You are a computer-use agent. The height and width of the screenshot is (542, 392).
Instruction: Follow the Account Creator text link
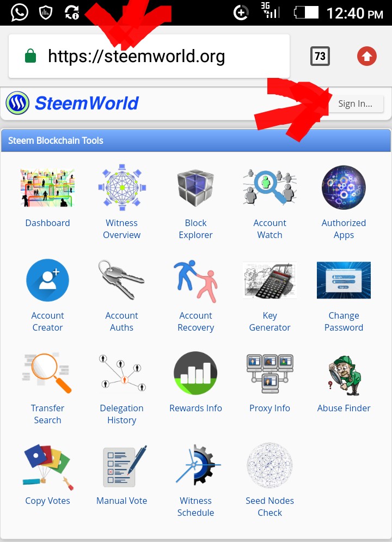(48, 321)
